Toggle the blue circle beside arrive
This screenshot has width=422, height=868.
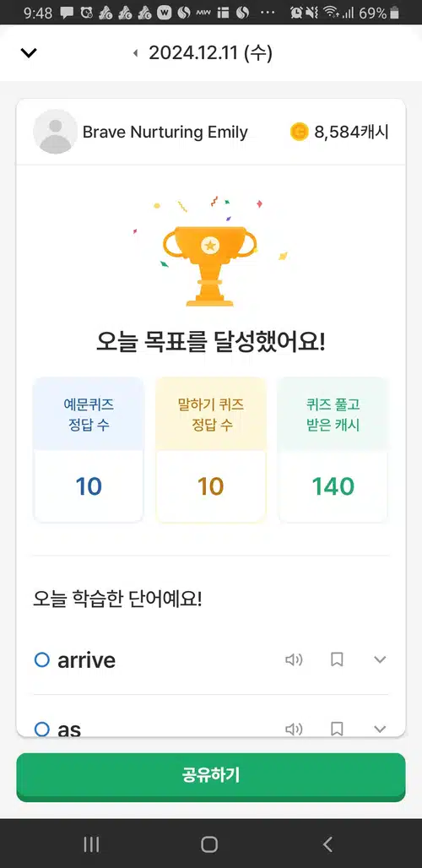pos(42,659)
